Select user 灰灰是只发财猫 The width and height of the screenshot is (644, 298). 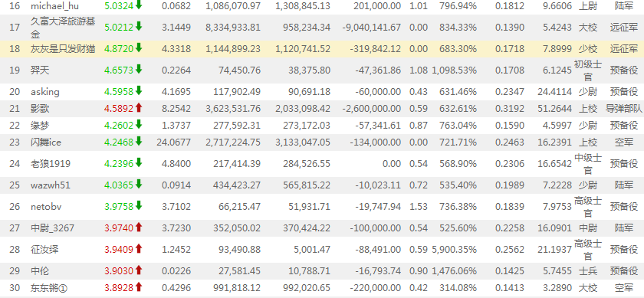coord(63,49)
